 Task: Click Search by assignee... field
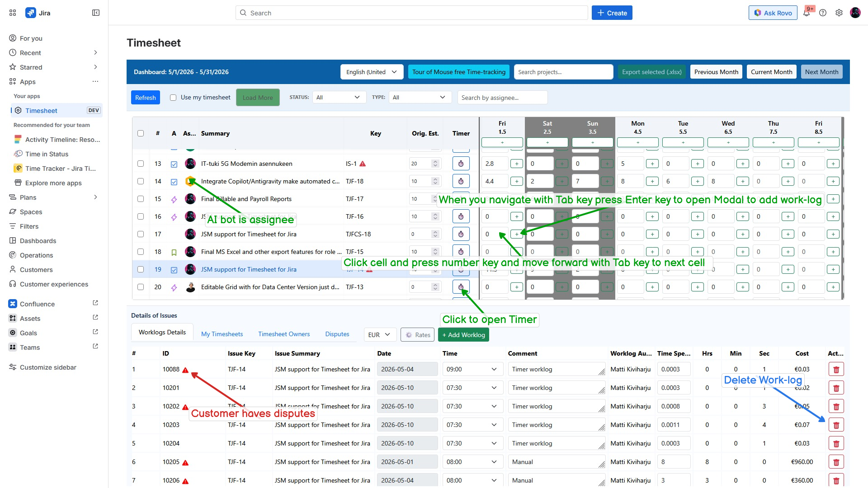pos(502,98)
